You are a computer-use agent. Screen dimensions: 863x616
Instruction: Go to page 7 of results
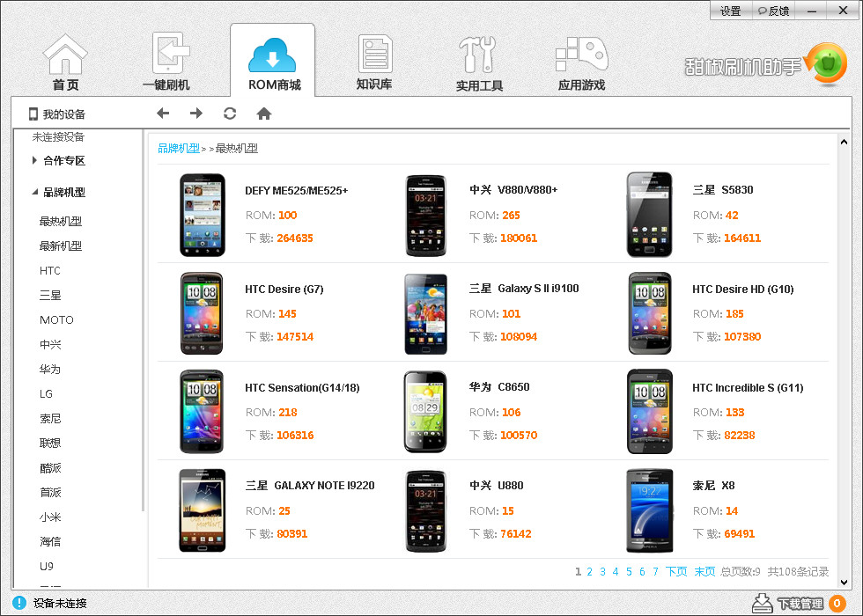click(655, 572)
